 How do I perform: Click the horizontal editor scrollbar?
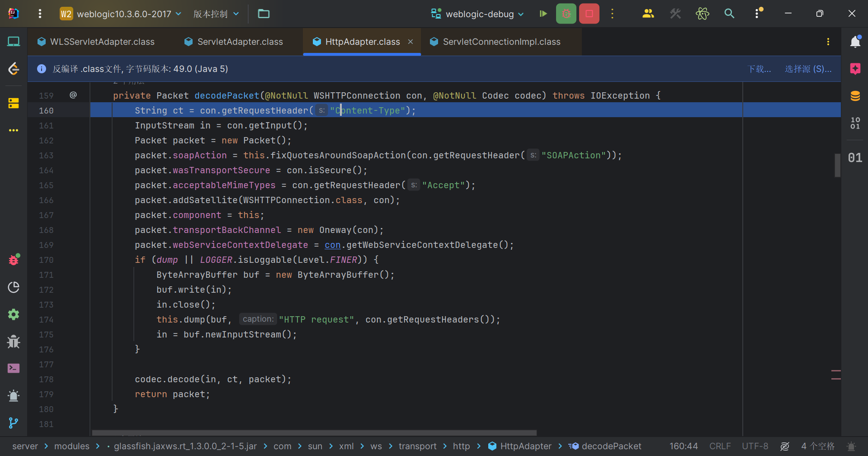(x=314, y=432)
